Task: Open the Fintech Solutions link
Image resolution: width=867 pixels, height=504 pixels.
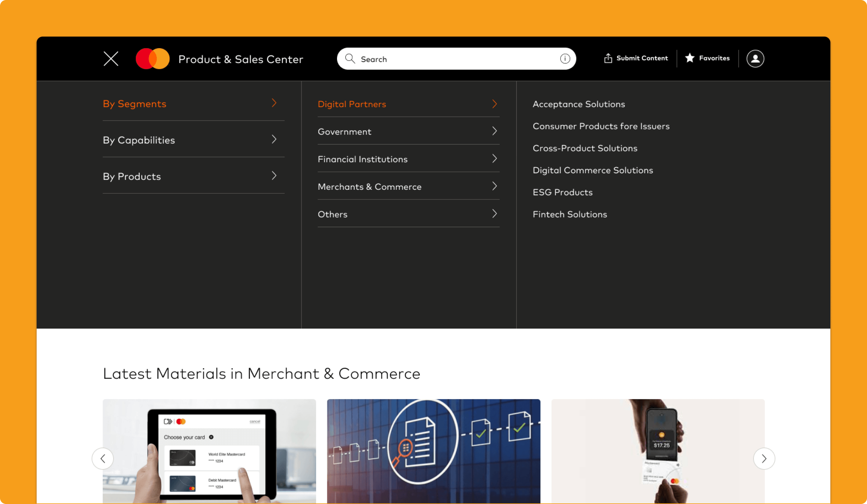Action: (x=570, y=214)
